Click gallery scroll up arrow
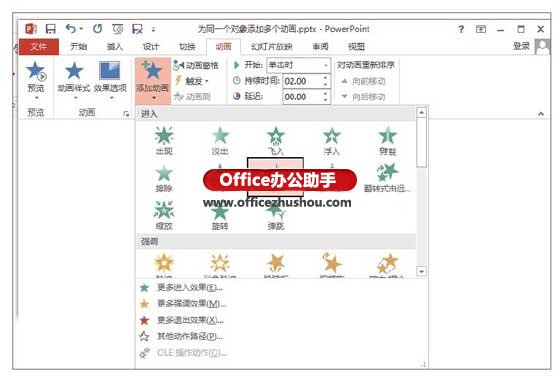 point(422,113)
